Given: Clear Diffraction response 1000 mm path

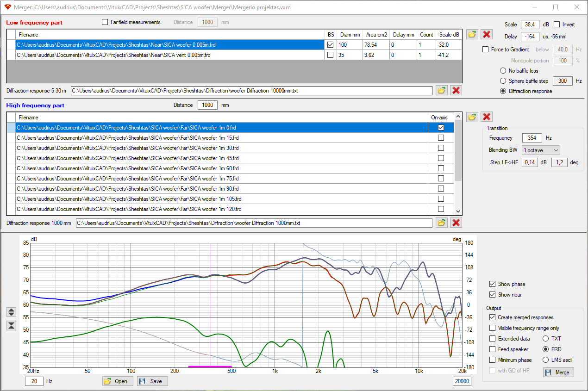Looking at the screenshot, I should point(456,223).
